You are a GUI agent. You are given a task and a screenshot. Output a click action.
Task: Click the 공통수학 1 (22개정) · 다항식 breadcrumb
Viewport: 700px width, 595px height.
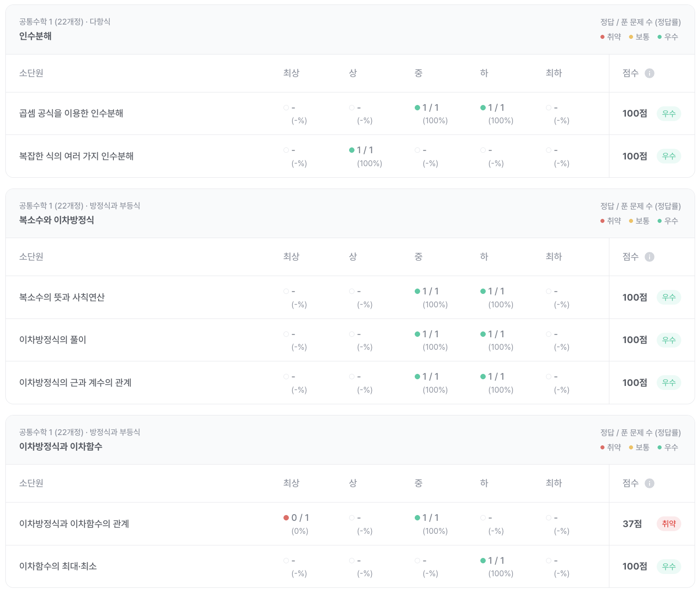[x=65, y=21]
